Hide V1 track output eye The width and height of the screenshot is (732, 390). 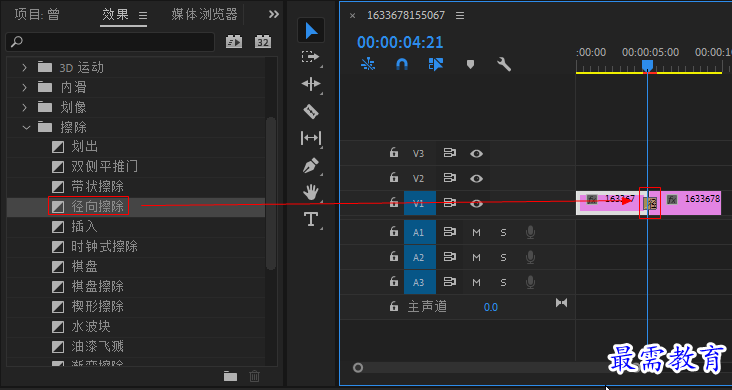tap(476, 203)
